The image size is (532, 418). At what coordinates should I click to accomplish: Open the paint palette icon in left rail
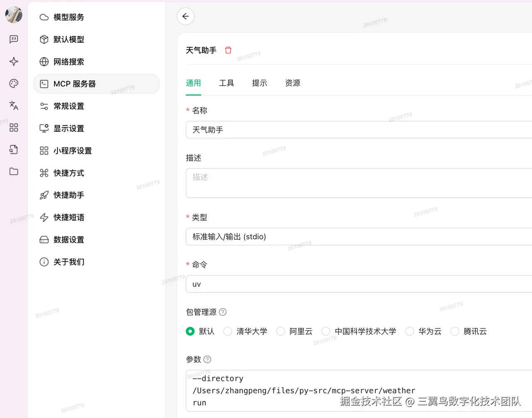pyautogui.click(x=14, y=84)
